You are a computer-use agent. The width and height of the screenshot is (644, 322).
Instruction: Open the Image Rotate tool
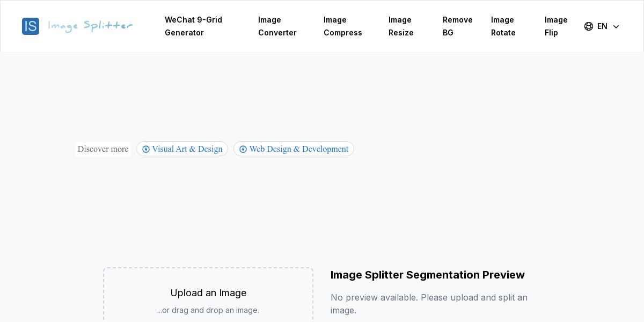pyautogui.click(x=503, y=26)
